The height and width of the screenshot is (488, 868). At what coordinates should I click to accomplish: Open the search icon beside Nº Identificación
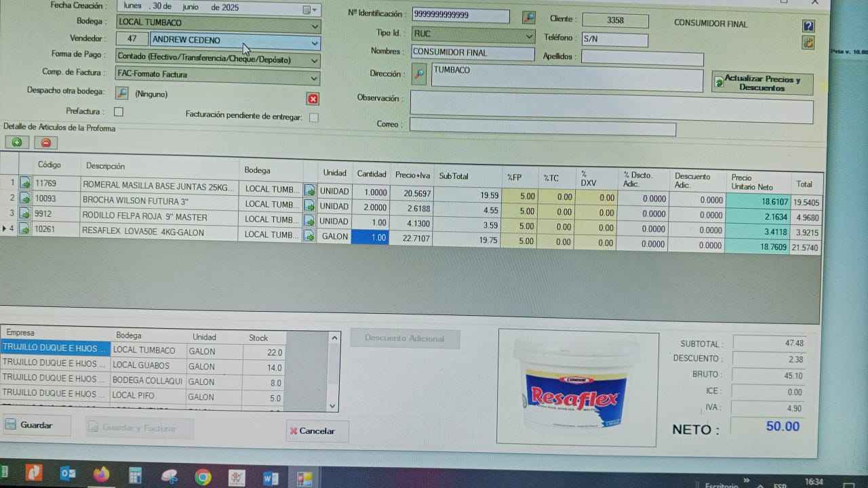coord(528,17)
